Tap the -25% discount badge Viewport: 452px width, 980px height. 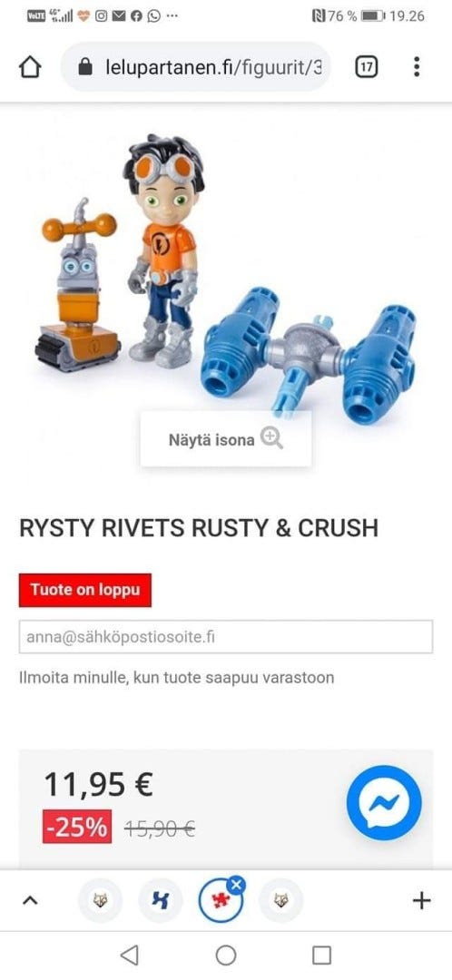point(77,827)
